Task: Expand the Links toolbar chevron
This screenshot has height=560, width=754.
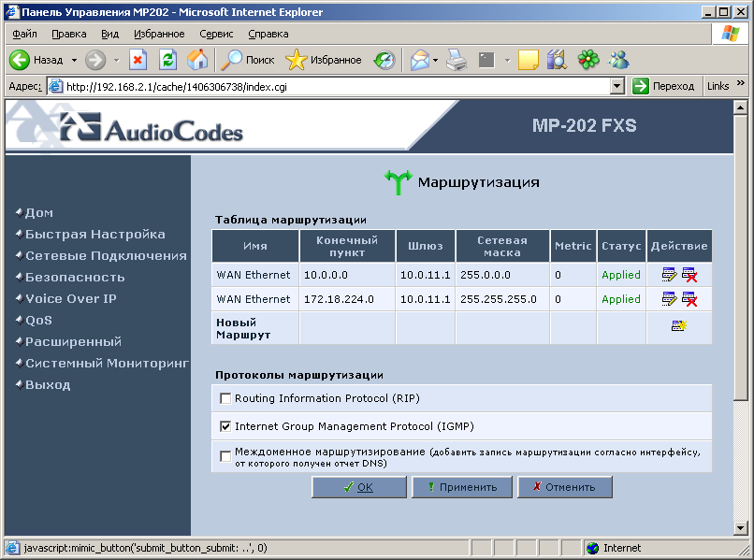Action: (741, 83)
